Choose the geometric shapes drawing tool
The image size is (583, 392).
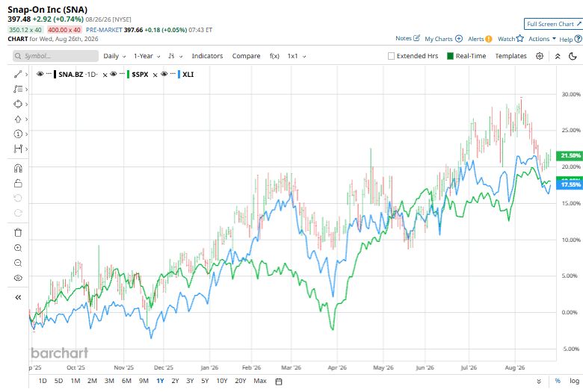pos(18,104)
